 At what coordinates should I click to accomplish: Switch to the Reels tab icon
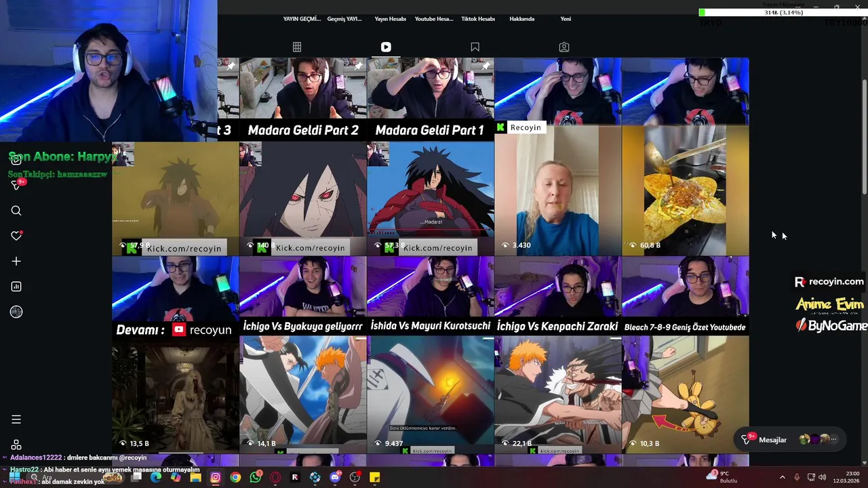point(386,47)
